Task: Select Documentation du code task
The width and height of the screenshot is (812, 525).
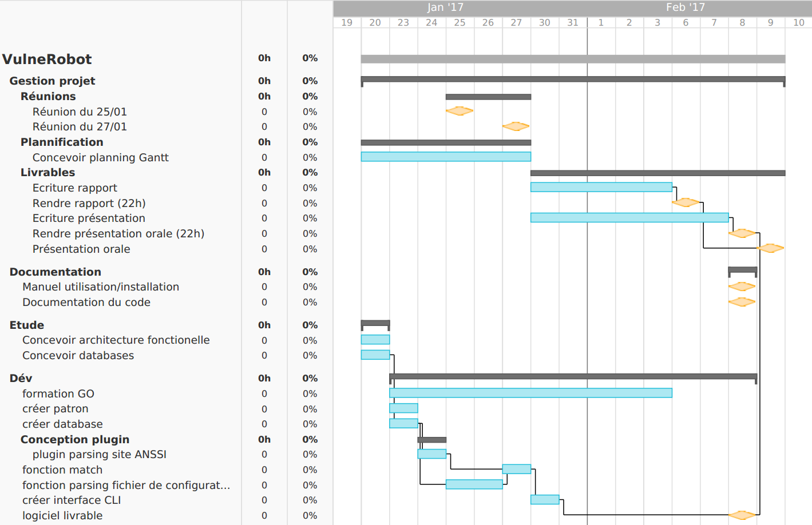Action: click(86, 302)
